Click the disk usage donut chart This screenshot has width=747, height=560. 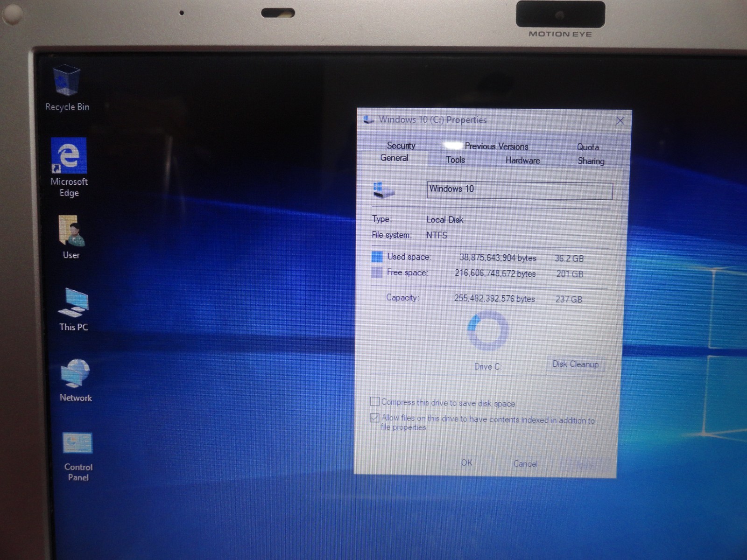[488, 331]
